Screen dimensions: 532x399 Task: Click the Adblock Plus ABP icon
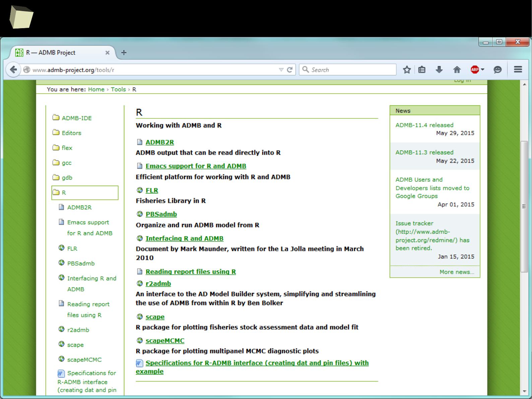click(x=475, y=70)
